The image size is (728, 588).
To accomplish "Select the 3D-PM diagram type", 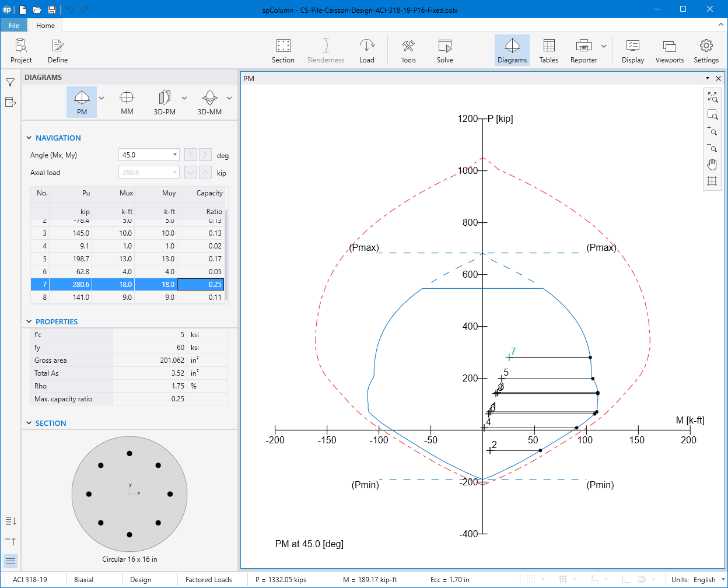I will pyautogui.click(x=164, y=102).
